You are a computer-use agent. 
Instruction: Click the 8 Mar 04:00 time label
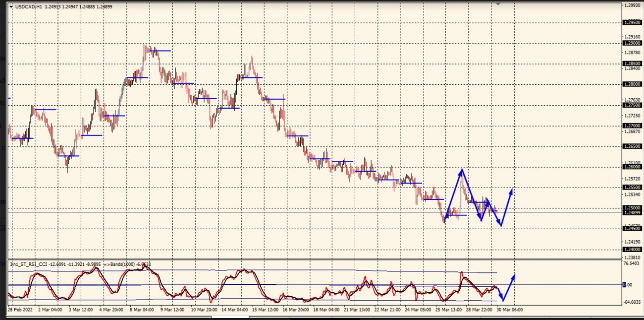click(142, 310)
